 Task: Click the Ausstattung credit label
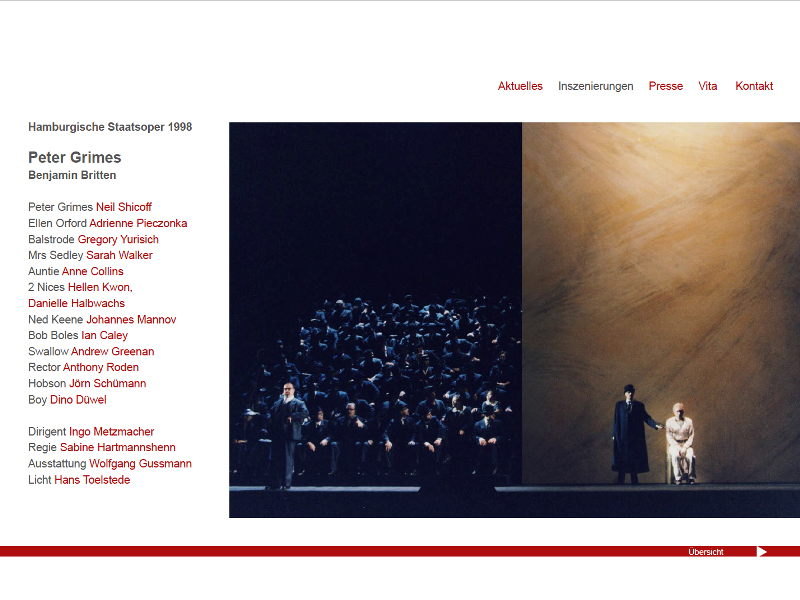[57, 464]
